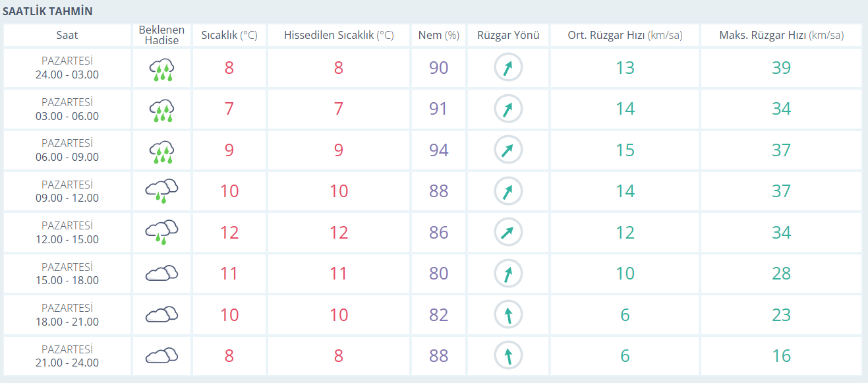Select the Rüzgar Yönü column header

[x=508, y=36]
